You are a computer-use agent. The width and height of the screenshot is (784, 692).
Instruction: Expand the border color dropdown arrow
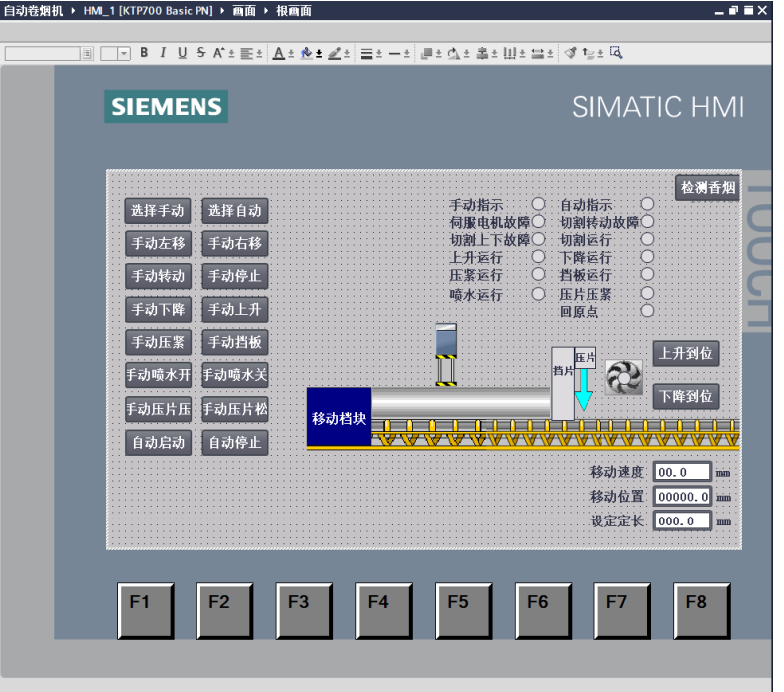[x=347, y=54]
